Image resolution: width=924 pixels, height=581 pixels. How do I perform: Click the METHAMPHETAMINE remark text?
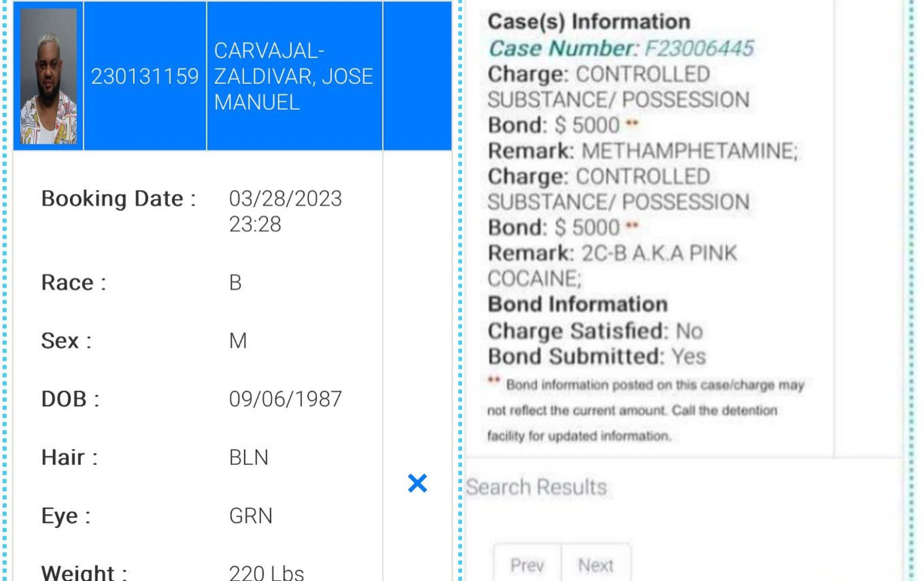tap(689, 151)
